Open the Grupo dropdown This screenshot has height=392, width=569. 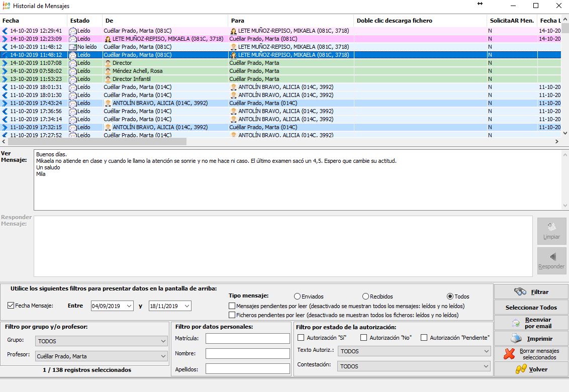tap(102, 341)
